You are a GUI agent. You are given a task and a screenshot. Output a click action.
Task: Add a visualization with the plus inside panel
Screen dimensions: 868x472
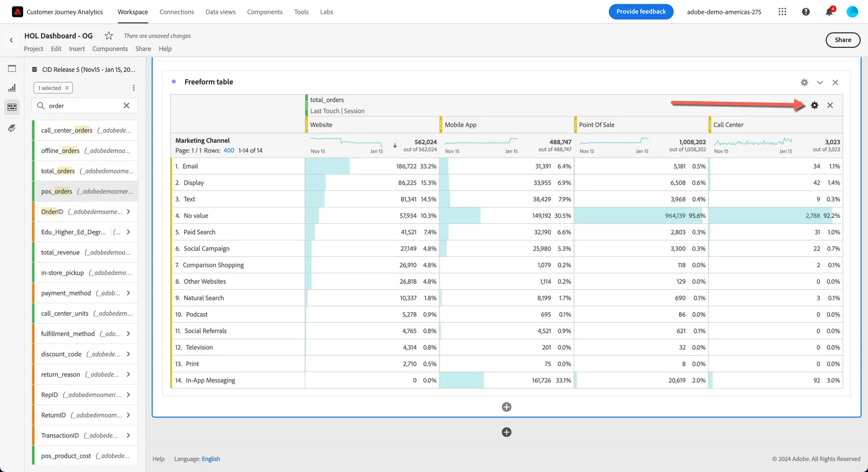(507, 407)
